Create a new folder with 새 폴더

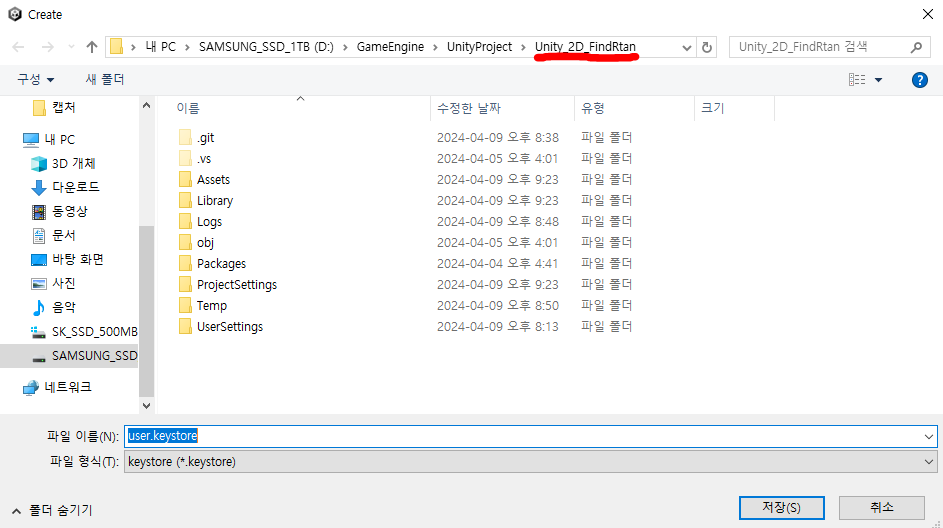tap(105, 79)
